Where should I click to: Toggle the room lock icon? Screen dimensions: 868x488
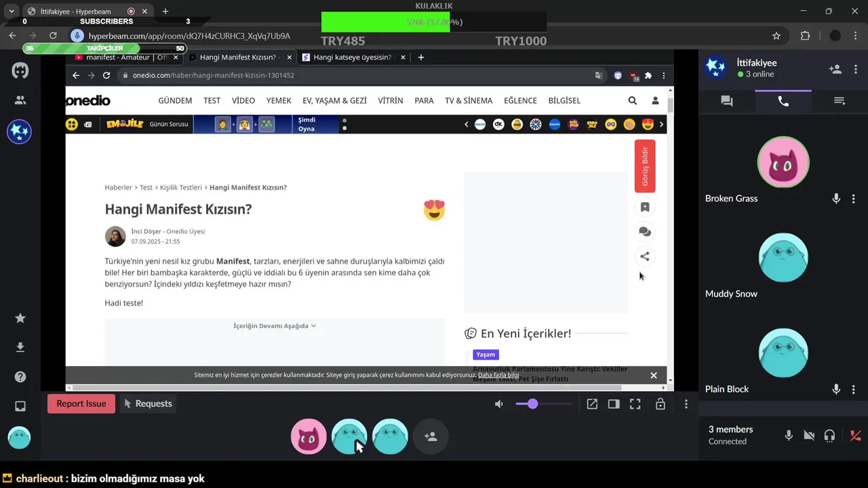click(660, 404)
